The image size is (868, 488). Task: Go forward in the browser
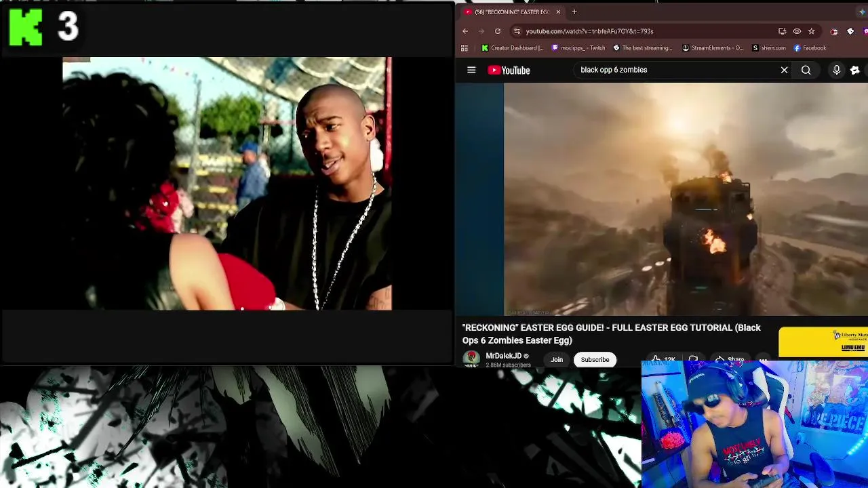481,31
